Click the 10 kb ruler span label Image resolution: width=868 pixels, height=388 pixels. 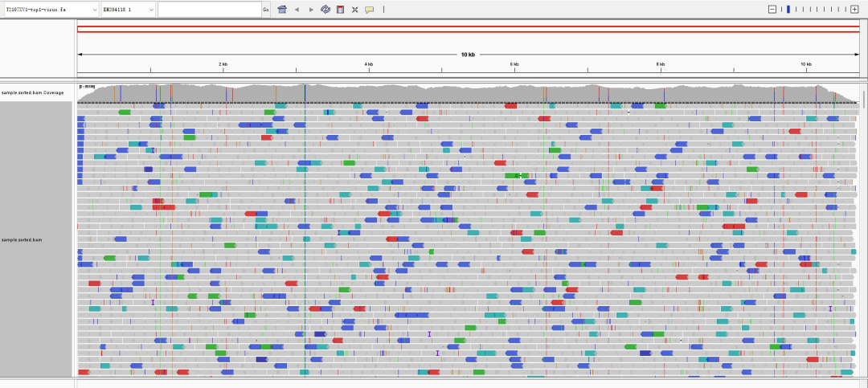[468, 55]
